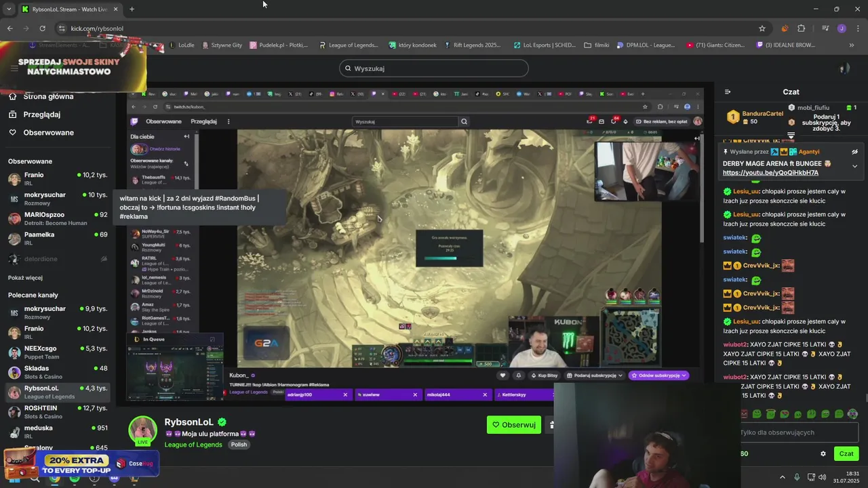Open filmiki bookmarks folder
Screen dimensions: 868x488
[x=597, y=45]
